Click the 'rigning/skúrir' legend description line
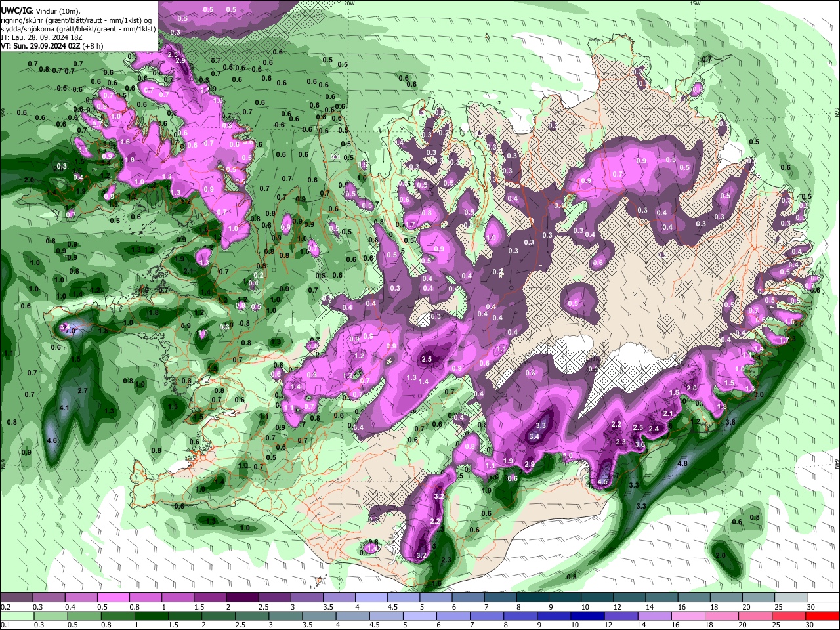The height and width of the screenshot is (630, 840). (76, 20)
